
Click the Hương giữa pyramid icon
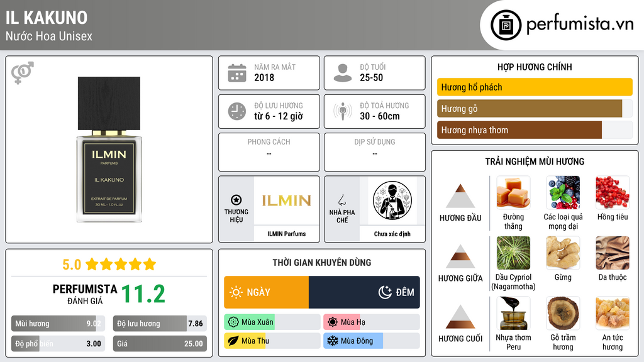(x=460, y=256)
